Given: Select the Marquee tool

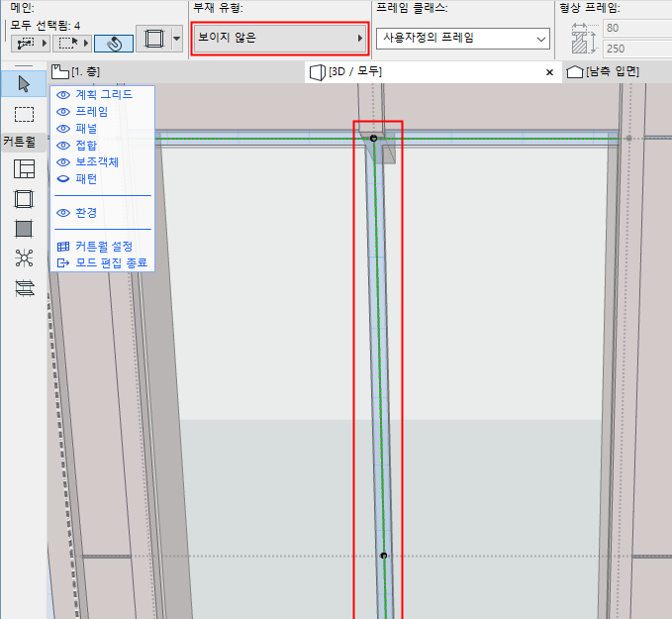Looking at the screenshot, I should pyautogui.click(x=24, y=115).
